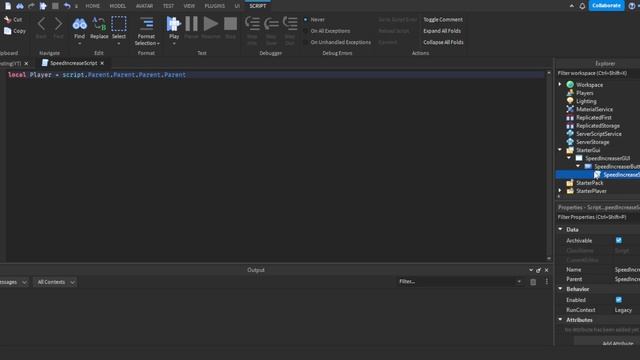This screenshot has height=360, width=640.
Task: Open the Output panel options menu
Action: tap(547, 282)
